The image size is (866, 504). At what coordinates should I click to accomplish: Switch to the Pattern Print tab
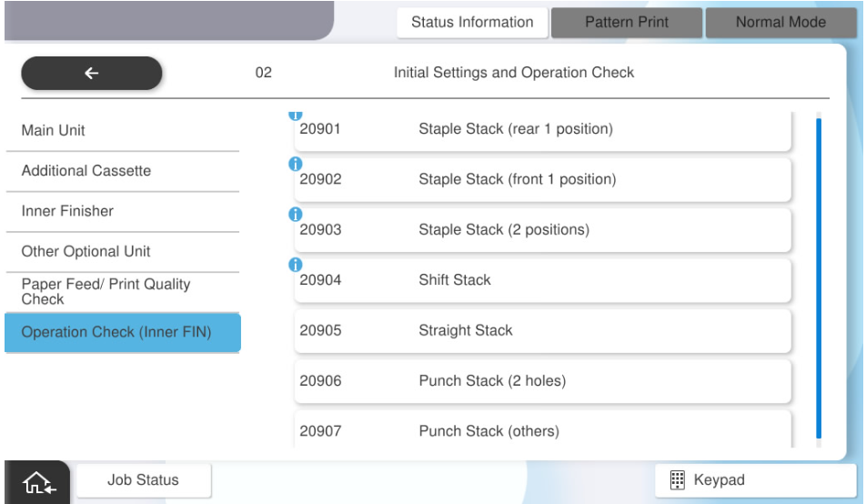(x=626, y=23)
